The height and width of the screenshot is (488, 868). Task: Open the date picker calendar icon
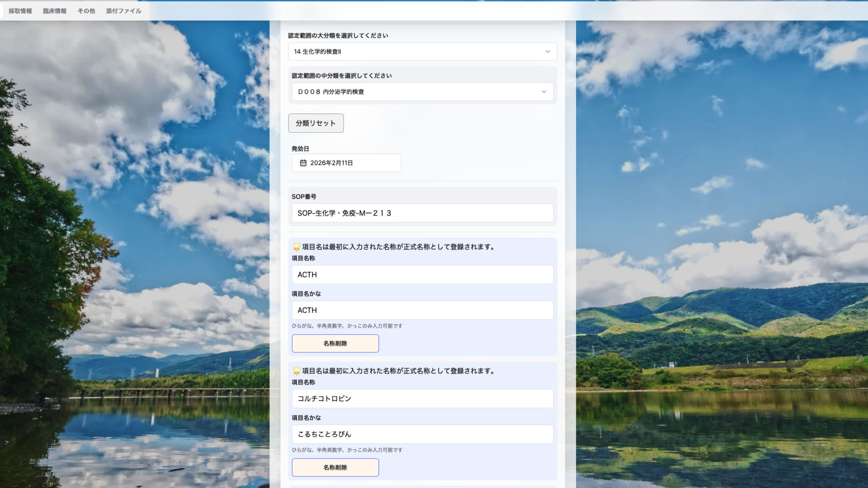pyautogui.click(x=303, y=163)
